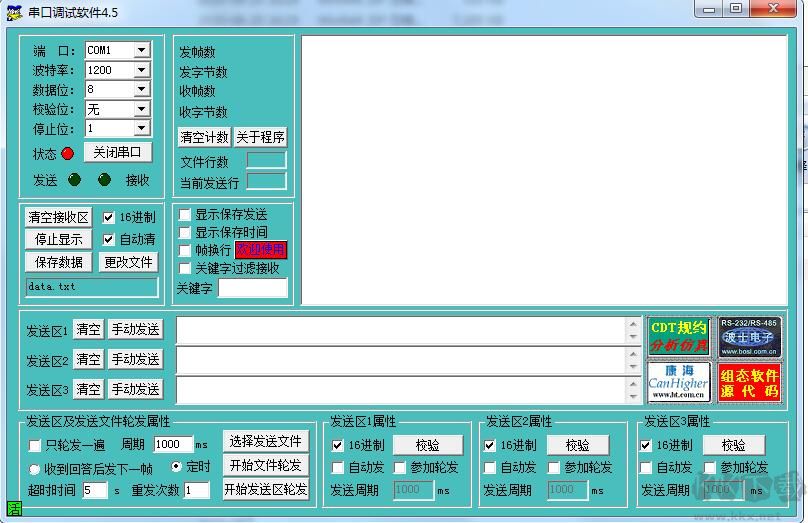This screenshot has height=523, width=808.
Task: Check the 只轮发一遍 option
Action: point(35,445)
